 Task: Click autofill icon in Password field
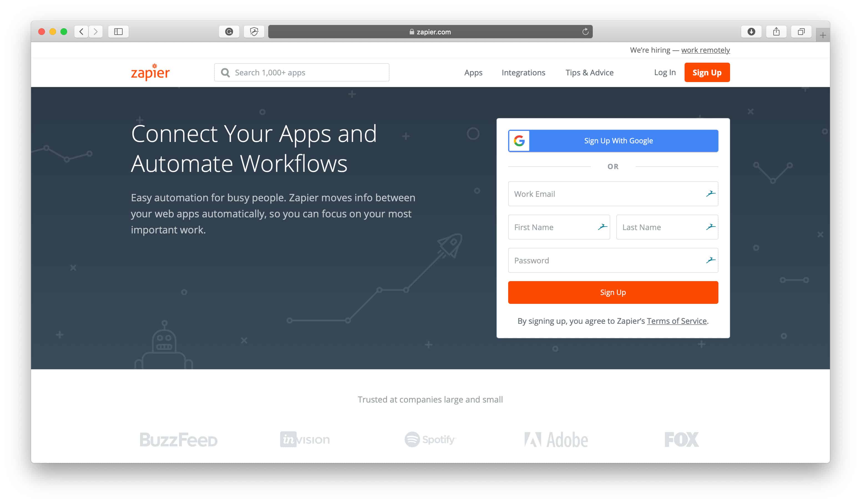(x=710, y=260)
